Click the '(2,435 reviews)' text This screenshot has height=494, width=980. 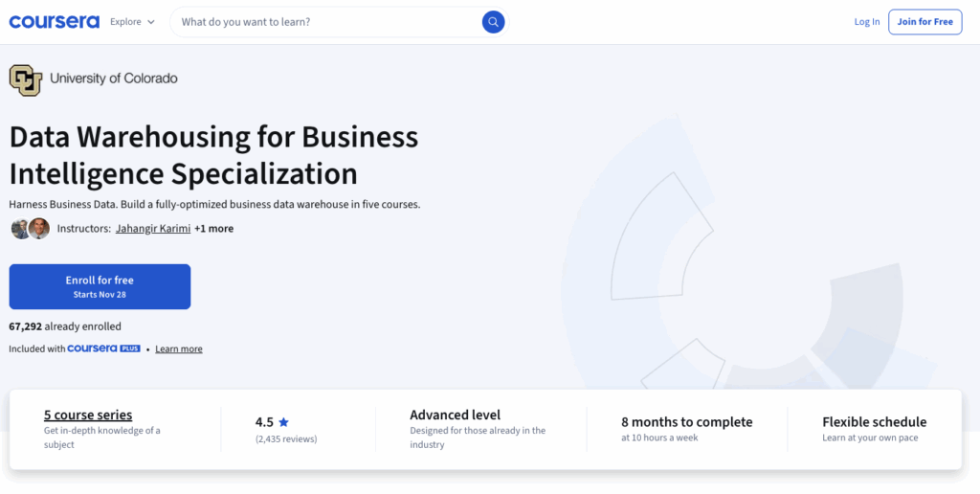tap(286, 438)
